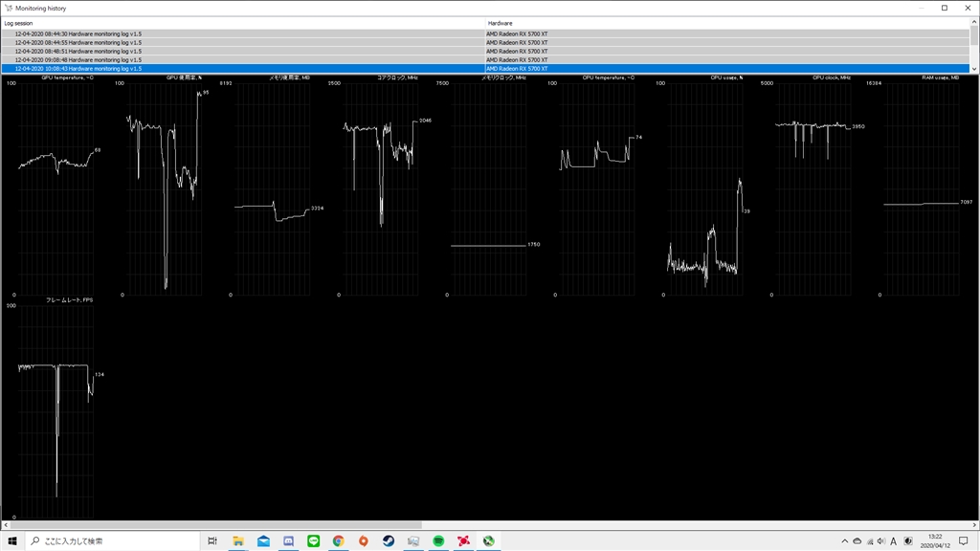Select the 10:08:43 log session
980x551 pixels.
pyautogui.click(x=485, y=69)
